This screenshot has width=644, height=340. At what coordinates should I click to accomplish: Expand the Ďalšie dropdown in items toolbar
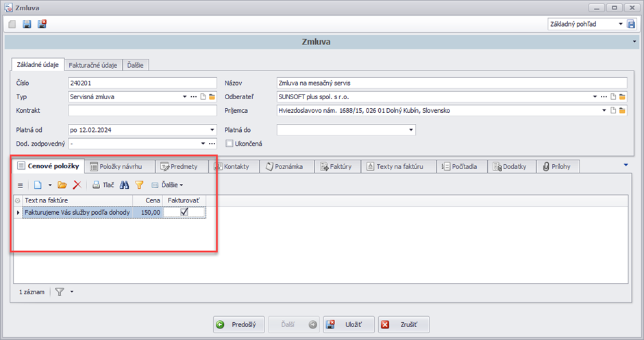coord(167,185)
